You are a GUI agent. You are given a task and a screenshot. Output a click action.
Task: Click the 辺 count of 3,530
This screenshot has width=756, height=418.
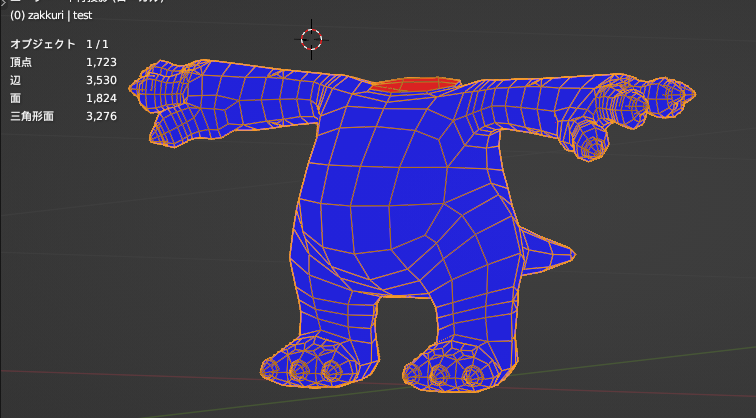pos(101,81)
